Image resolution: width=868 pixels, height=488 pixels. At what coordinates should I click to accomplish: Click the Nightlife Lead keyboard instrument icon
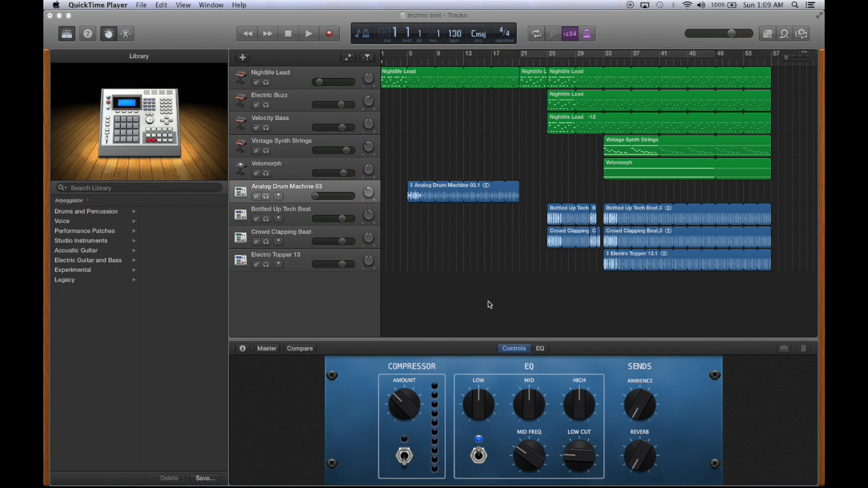click(240, 78)
